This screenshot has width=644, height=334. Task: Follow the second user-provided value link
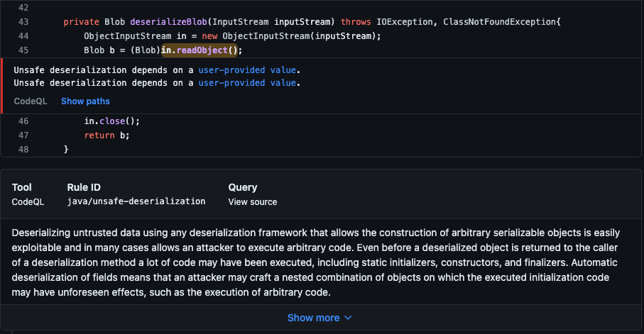click(x=246, y=83)
